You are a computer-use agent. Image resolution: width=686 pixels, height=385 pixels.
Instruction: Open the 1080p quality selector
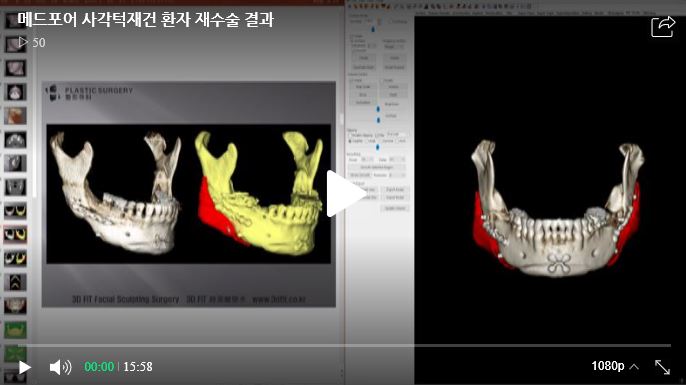(608, 366)
